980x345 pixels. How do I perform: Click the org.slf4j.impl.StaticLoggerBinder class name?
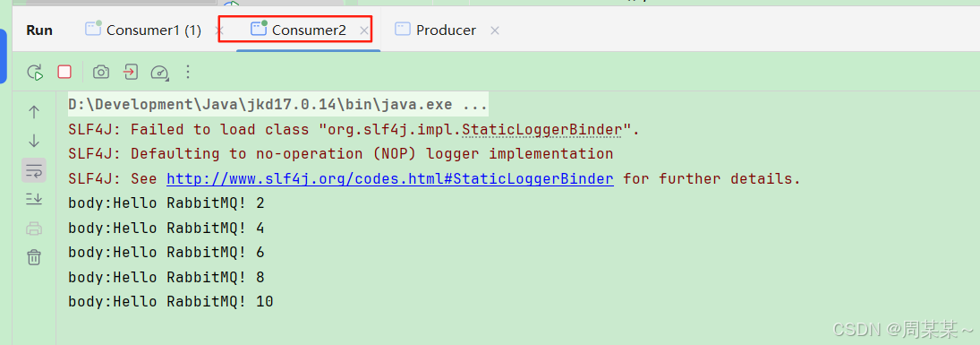click(475, 130)
